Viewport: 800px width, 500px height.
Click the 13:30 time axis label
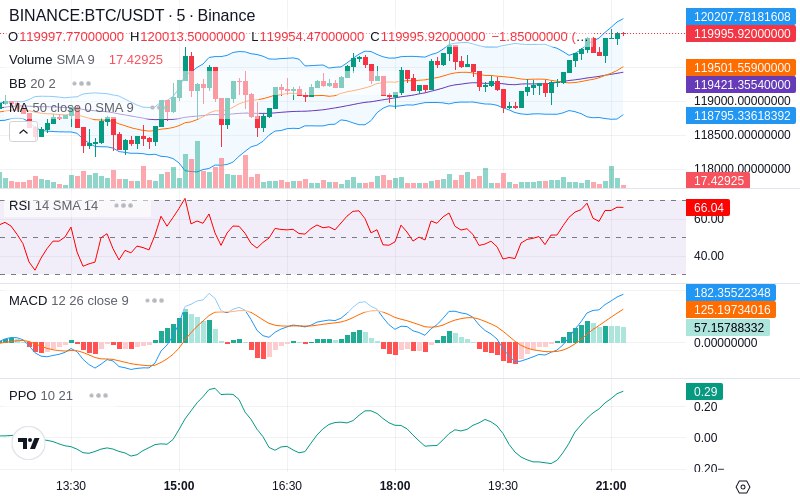click(x=70, y=486)
